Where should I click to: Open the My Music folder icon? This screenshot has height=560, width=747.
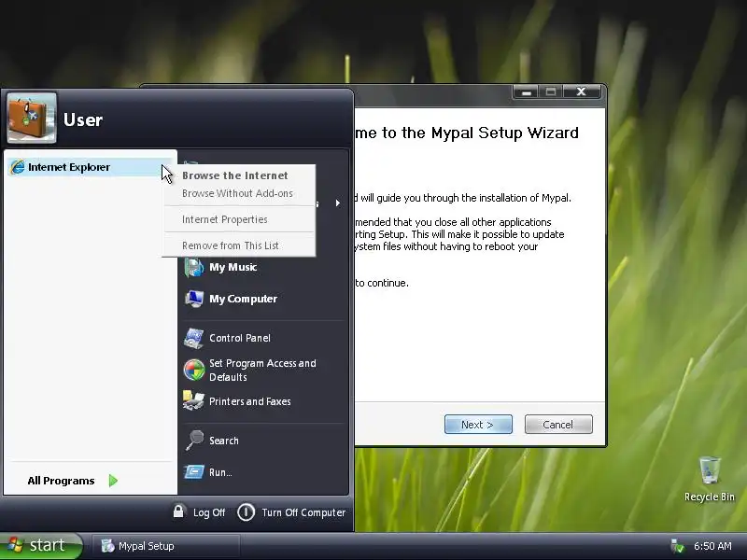(x=194, y=267)
